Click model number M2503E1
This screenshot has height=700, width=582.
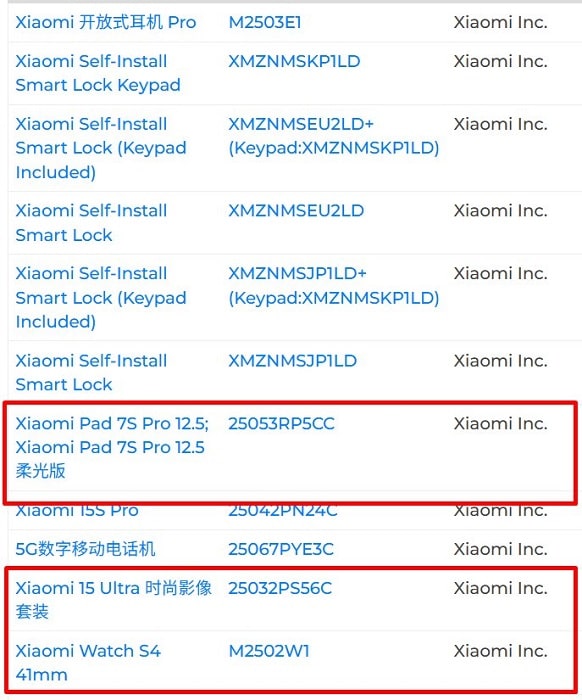click(x=265, y=22)
